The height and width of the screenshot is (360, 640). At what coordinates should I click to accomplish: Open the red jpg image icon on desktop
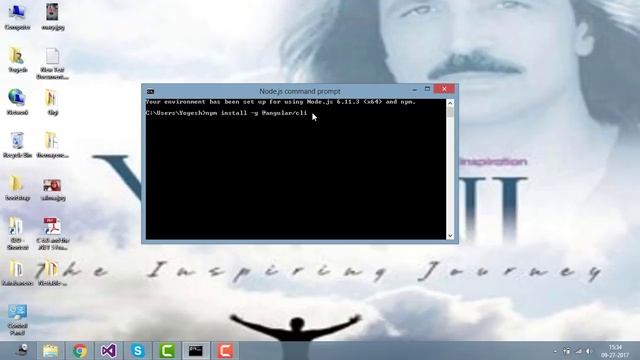click(53, 190)
